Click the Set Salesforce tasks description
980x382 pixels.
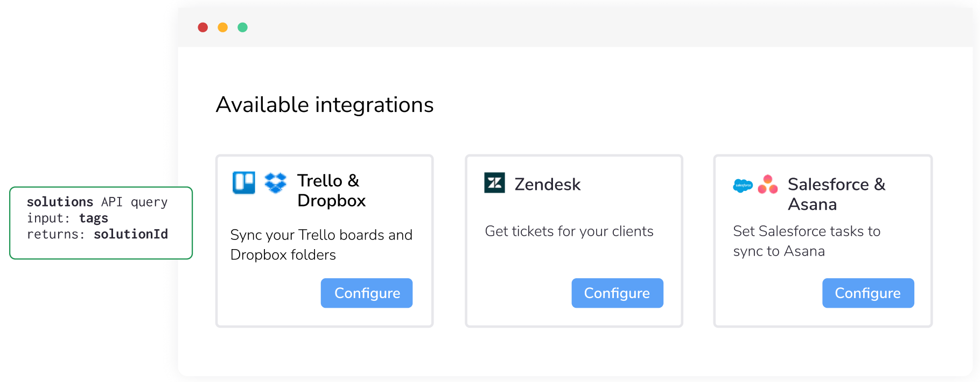pos(806,241)
